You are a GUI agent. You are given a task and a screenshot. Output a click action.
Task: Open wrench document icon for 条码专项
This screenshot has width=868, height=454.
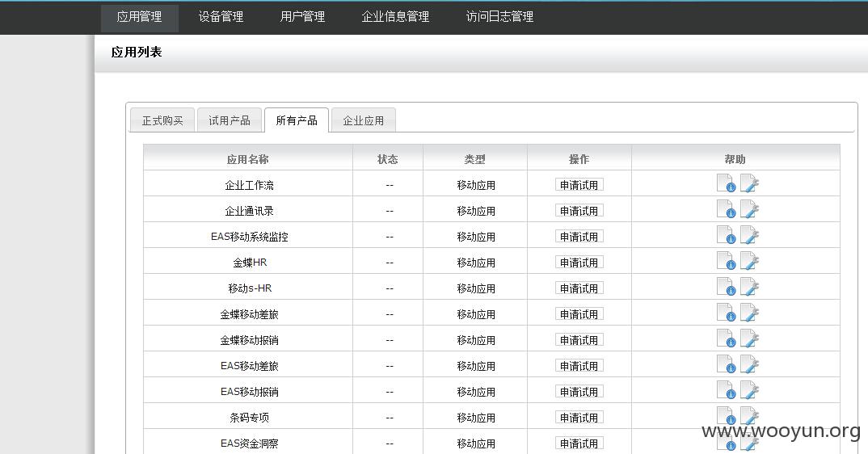click(749, 416)
